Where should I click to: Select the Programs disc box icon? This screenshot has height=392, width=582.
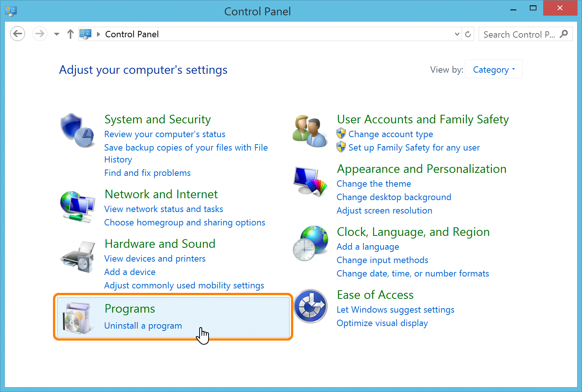click(x=77, y=318)
